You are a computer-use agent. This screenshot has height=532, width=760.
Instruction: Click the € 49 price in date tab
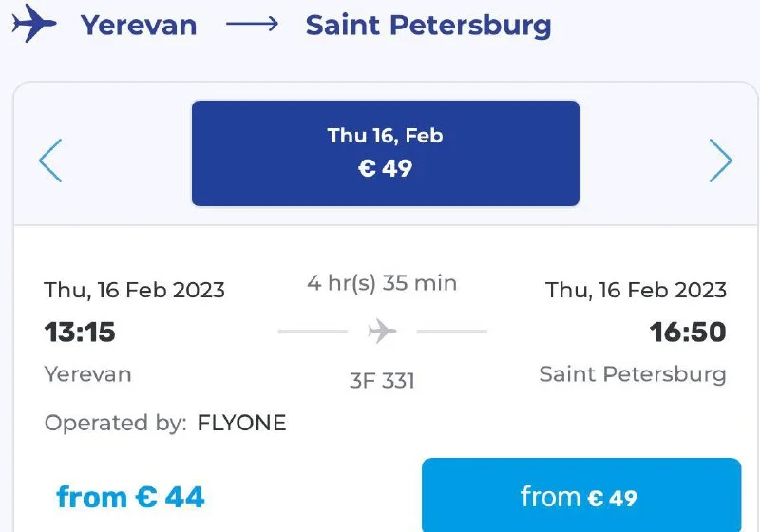(385, 169)
